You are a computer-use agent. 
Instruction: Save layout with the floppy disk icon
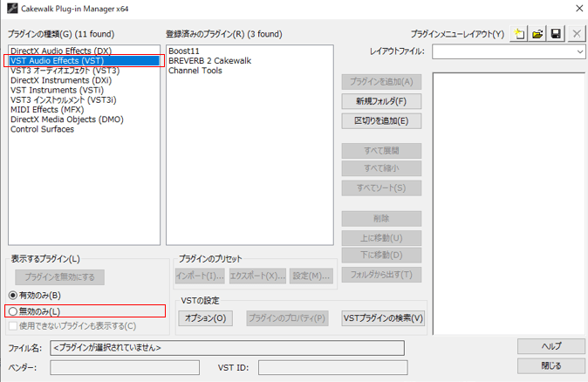click(x=556, y=34)
